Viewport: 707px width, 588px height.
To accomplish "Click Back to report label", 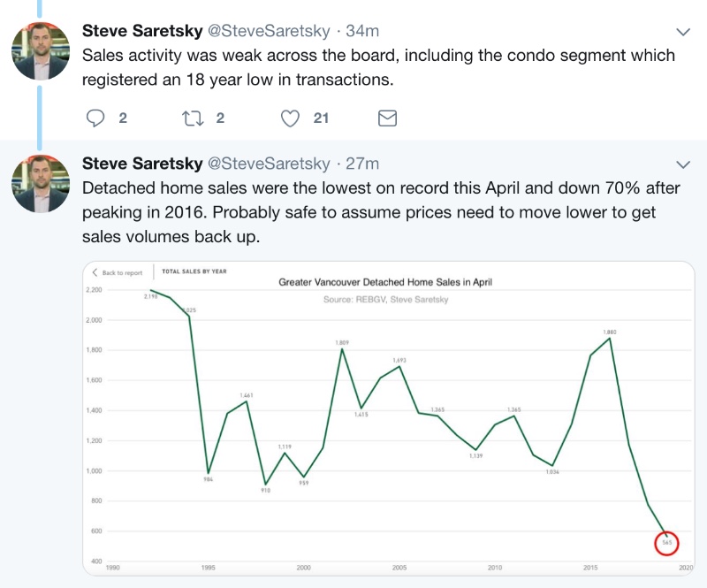I will pyautogui.click(x=122, y=272).
